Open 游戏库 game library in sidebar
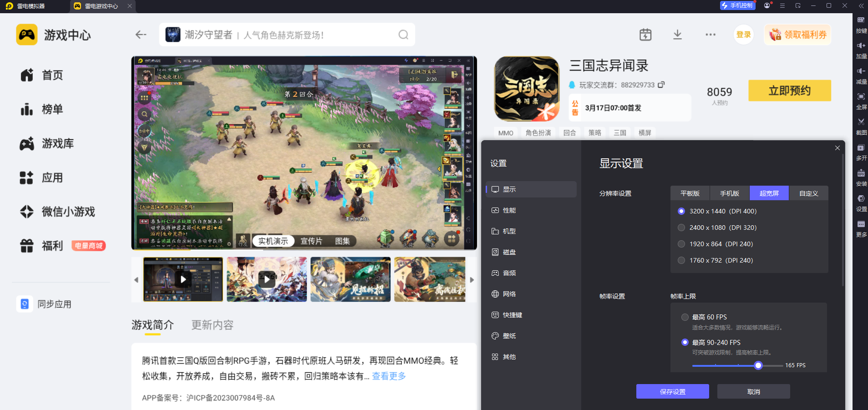 point(47,143)
